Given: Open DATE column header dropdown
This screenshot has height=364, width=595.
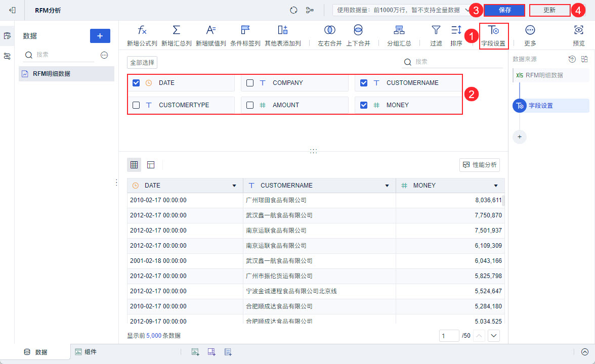Looking at the screenshot, I should [234, 186].
